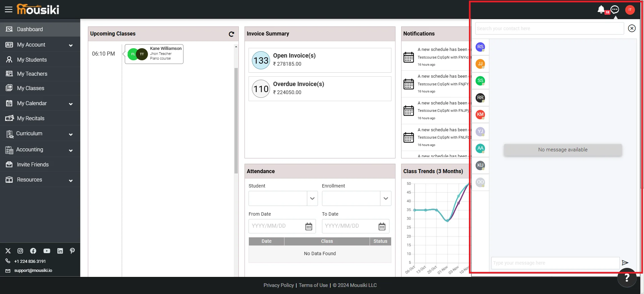Open My Students page

pos(40,60)
